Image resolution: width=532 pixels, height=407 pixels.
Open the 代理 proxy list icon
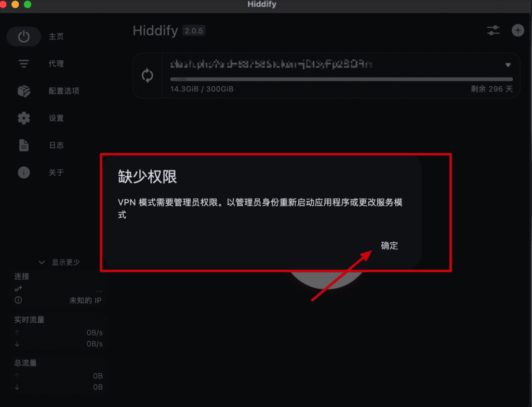pyautogui.click(x=24, y=63)
